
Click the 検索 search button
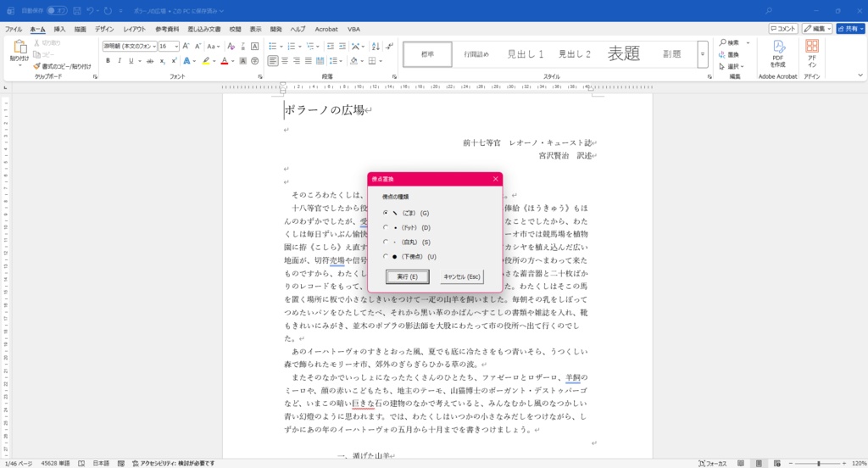[730, 42]
